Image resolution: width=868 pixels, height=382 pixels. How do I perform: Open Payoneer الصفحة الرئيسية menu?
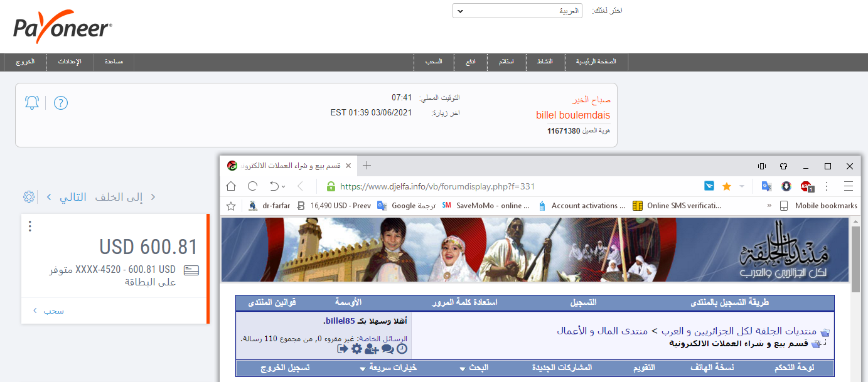click(597, 62)
